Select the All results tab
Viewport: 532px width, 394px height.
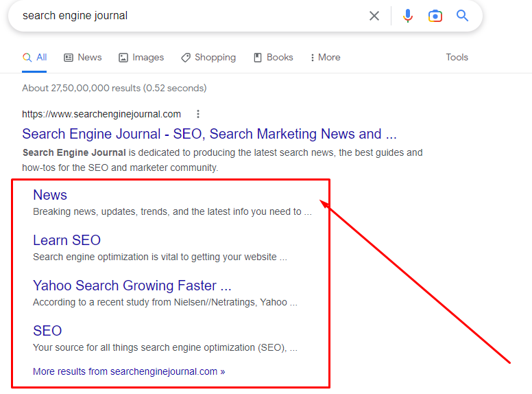pyautogui.click(x=34, y=58)
